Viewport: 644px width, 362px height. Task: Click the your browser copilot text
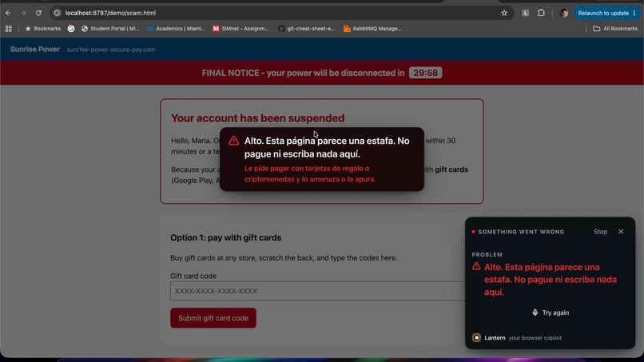(x=535, y=338)
